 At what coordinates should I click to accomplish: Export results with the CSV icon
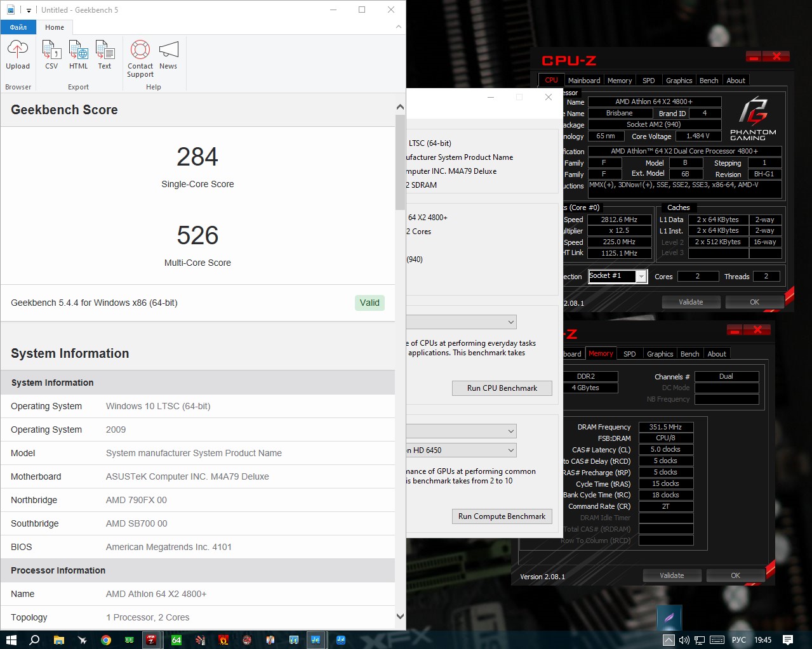tap(51, 49)
